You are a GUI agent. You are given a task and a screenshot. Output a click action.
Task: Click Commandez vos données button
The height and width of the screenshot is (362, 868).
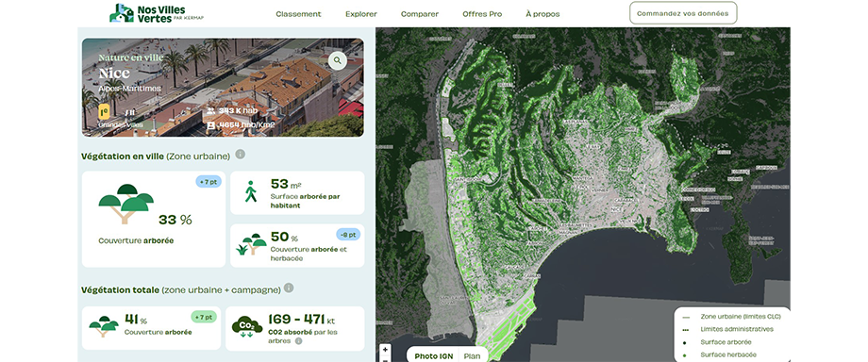[683, 13]
